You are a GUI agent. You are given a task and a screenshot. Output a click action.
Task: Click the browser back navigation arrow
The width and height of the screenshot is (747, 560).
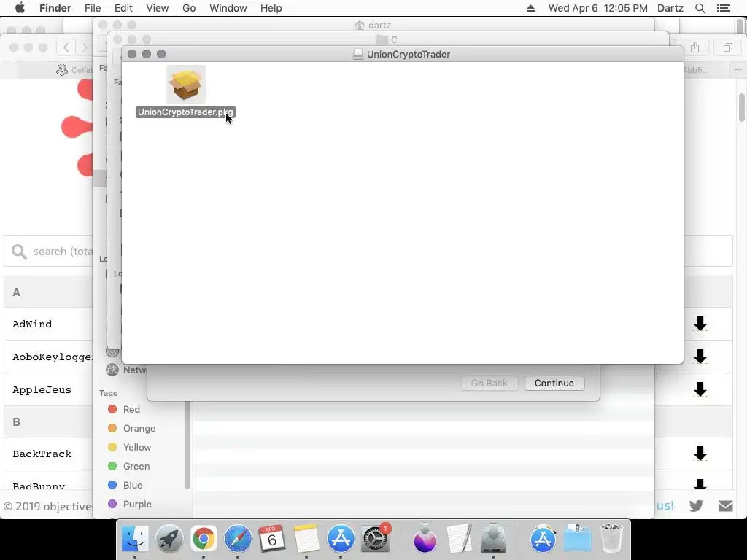tap(66, 47)
